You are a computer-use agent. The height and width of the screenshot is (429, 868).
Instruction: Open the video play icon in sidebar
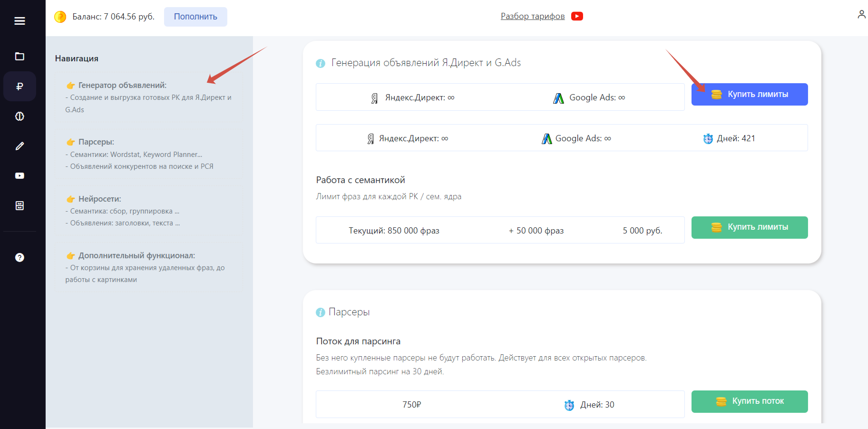click(20, 176)
